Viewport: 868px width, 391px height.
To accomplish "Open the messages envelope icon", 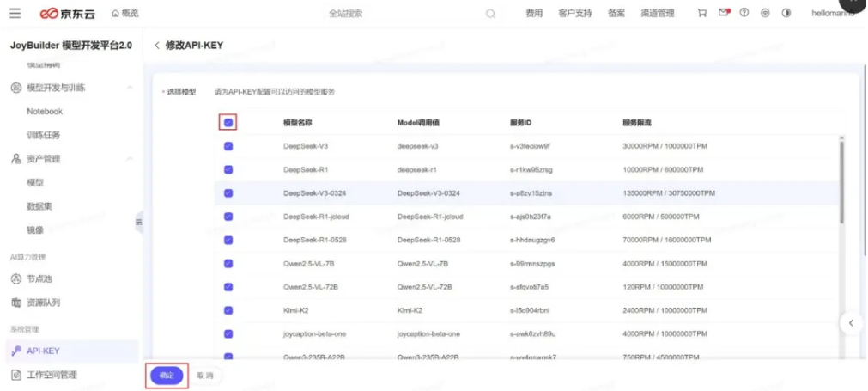I will click(724, 13).
